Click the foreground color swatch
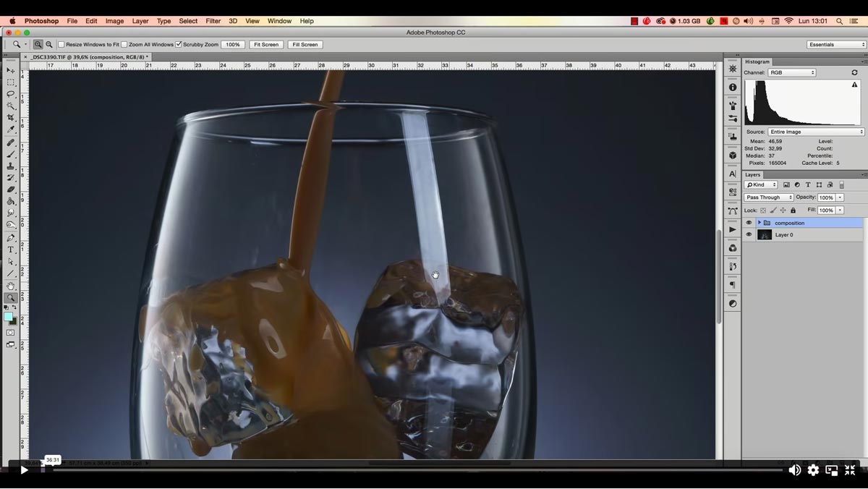 pyautogui.click(x=8, y=317)
